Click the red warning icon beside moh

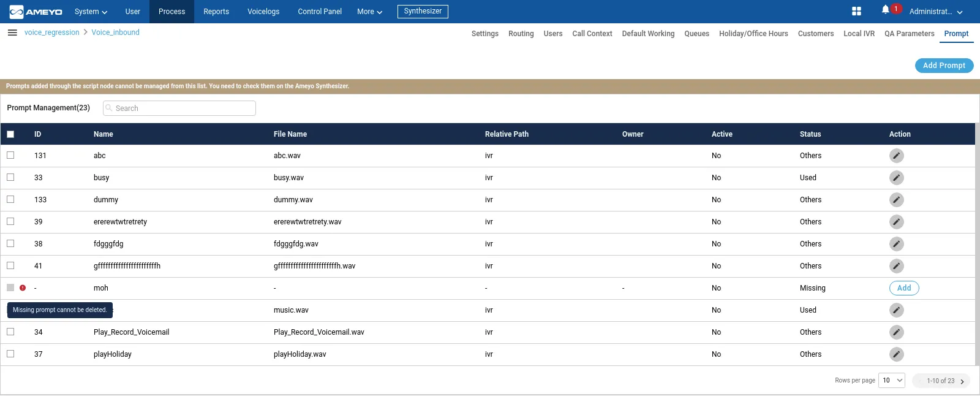(x=23, y=287)
